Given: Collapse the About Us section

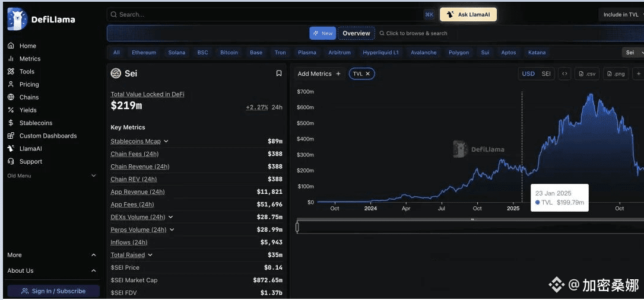Looking at the screenshot, I should tap(93, 270).
